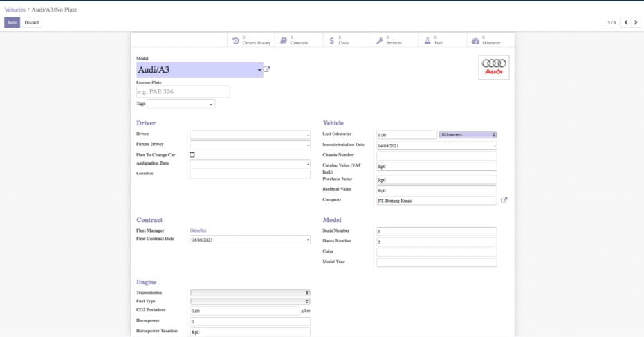Go to Vehicles breadcrumb link
This screenshot has width=644, height=337.
point(15,10)
